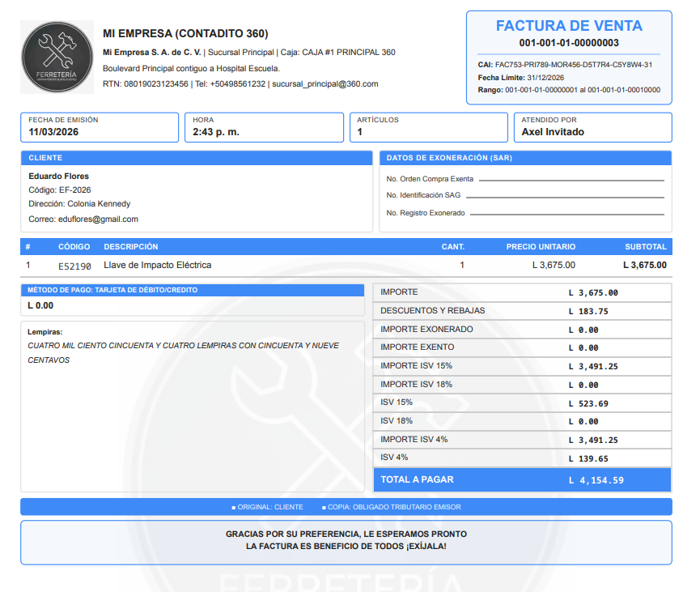Click the email sucursal_principal@360.com

[x=325, y=84]
